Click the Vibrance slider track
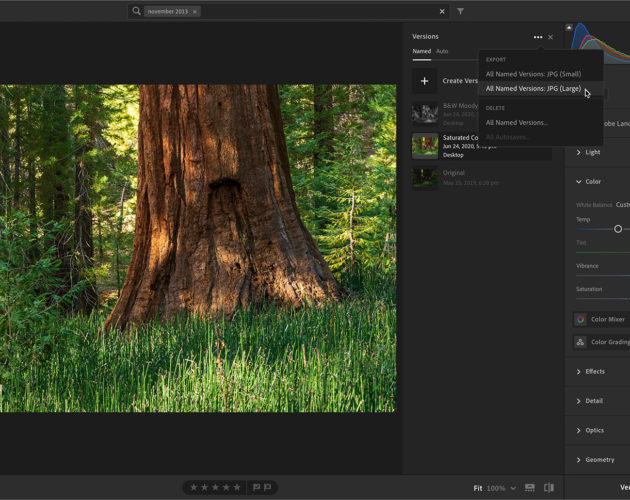 [x=603, y=275]
